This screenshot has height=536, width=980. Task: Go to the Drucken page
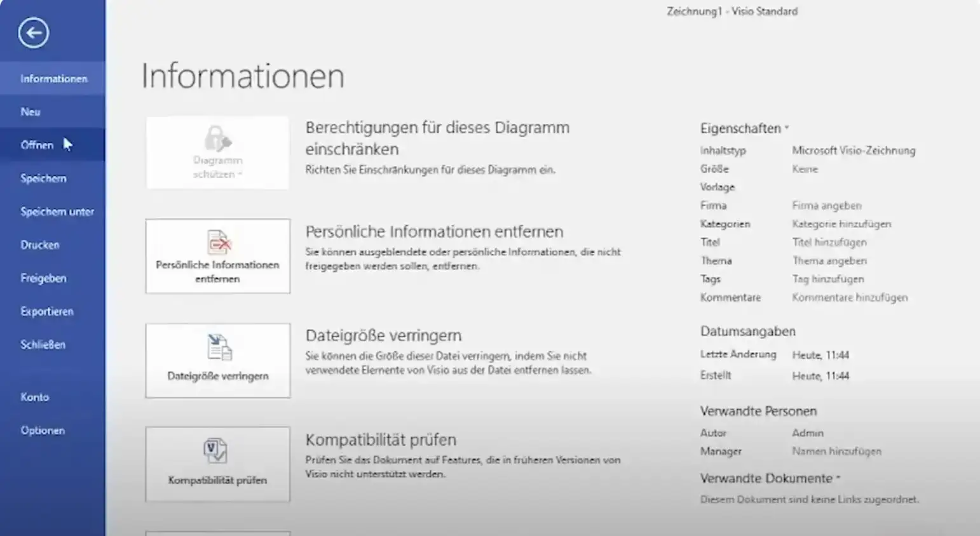coord(39,245)
